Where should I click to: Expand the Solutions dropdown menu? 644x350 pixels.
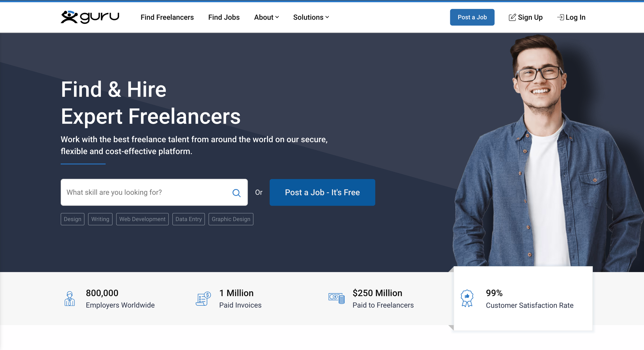311,17
